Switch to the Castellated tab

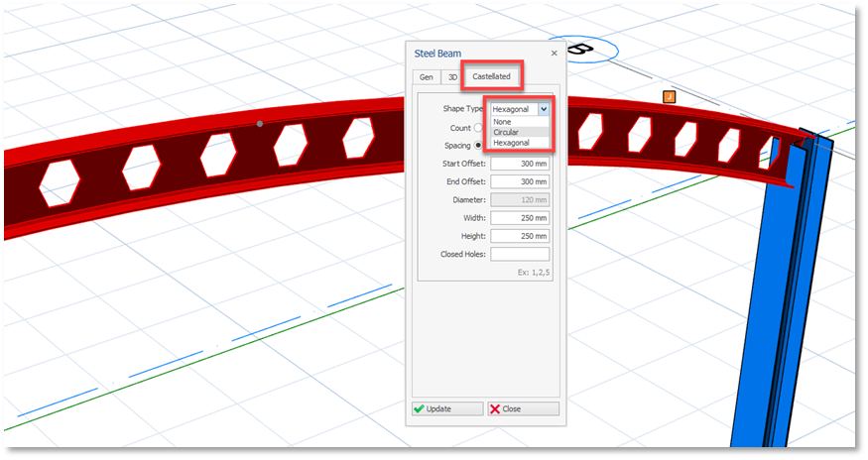491,76
